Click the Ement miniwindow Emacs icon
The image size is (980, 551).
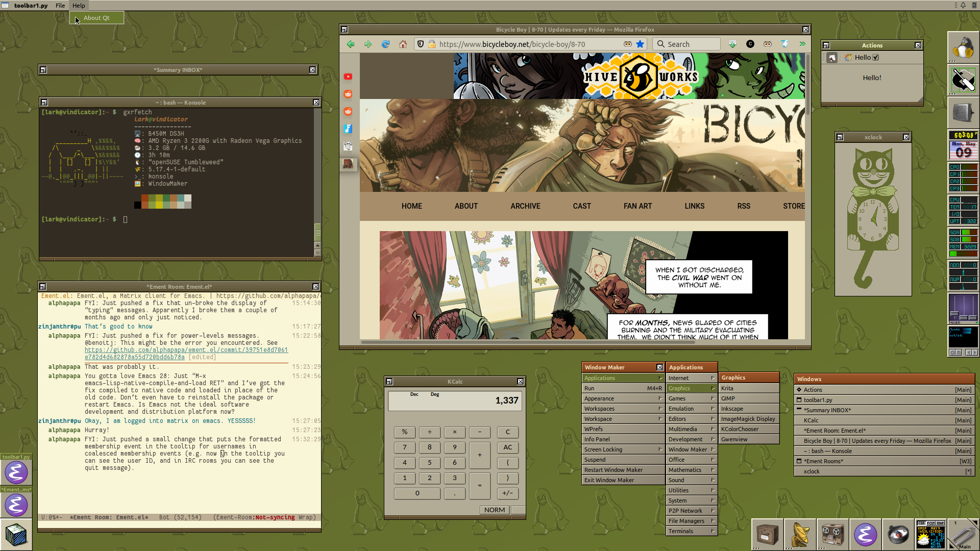(x=16, y=506)
